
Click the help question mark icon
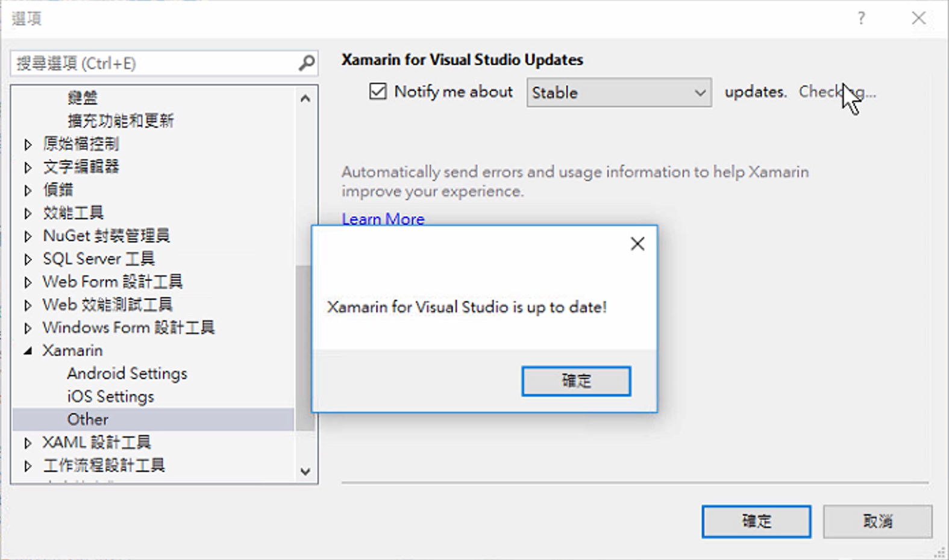click(x=861, y=18)
